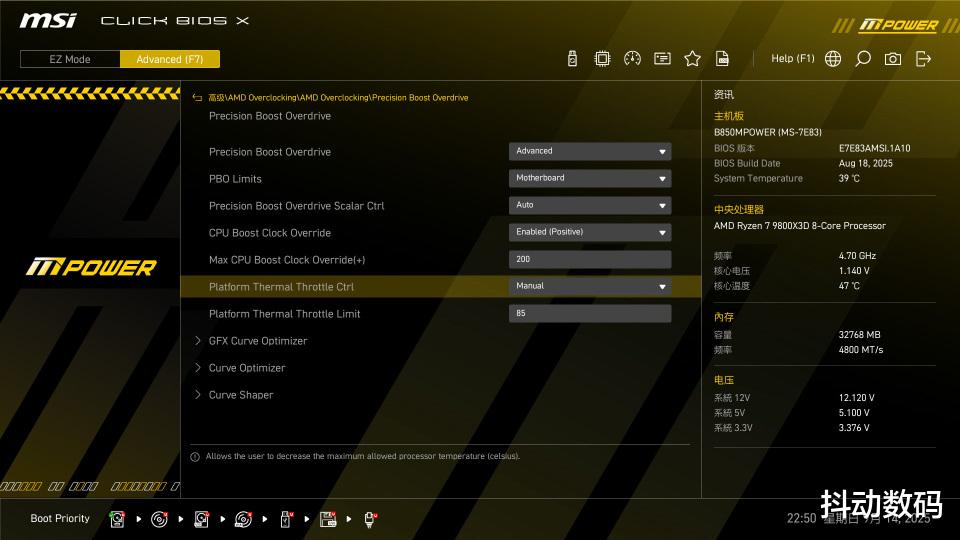Click the 1.140 V core voltage value
960x540 pixels.
854,271
